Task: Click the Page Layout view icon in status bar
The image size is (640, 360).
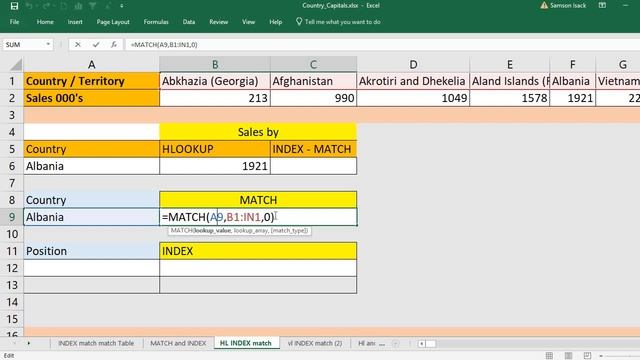Action: tap(568, 356)
